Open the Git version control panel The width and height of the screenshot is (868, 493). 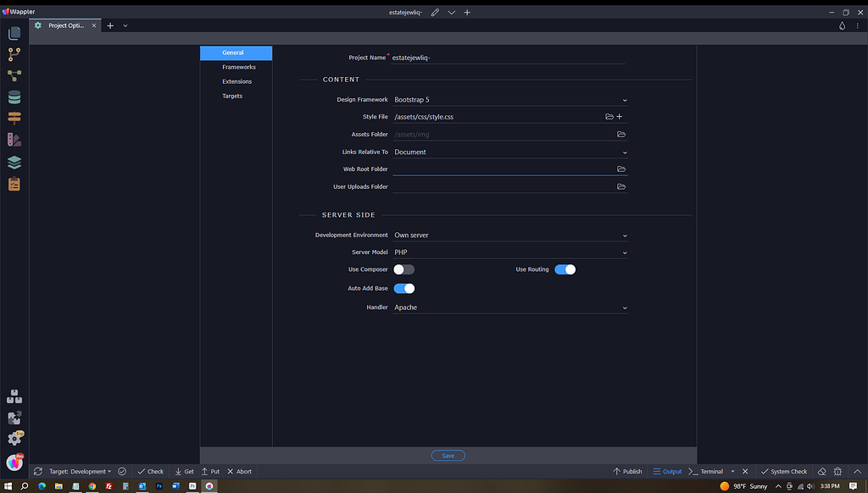(x=14, y=55)
